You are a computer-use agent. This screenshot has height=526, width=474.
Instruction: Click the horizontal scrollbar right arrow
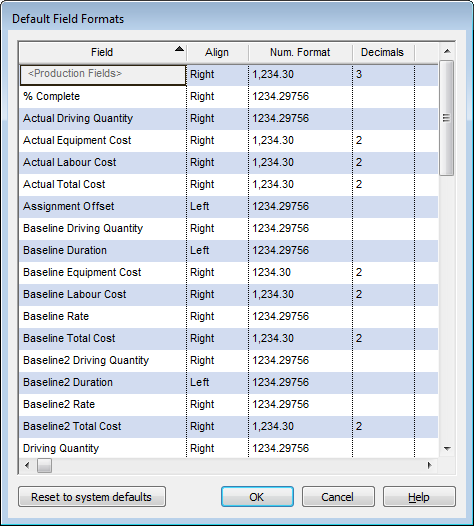point(429,465)
